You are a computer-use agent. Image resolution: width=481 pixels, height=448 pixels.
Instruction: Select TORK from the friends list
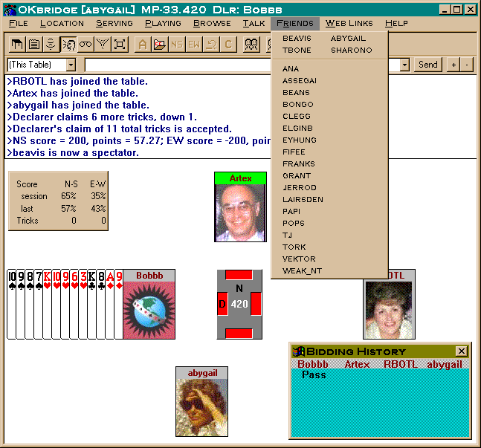330,247
